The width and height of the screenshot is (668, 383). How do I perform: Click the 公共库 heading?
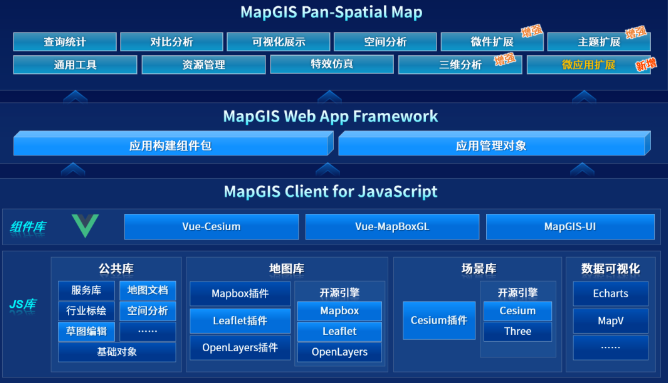[x=116, y=269]
